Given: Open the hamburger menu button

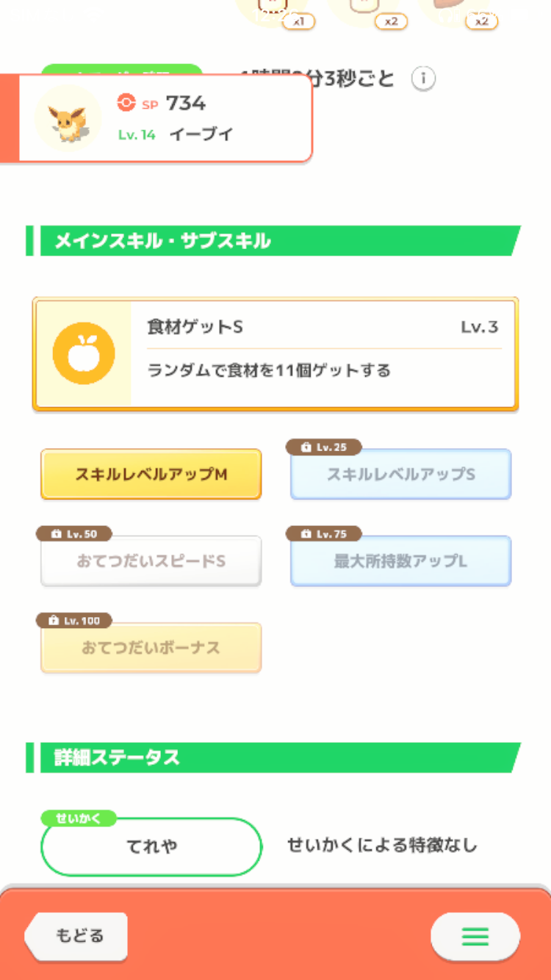Looking at the screenshot, I should [x=475, y=936].
